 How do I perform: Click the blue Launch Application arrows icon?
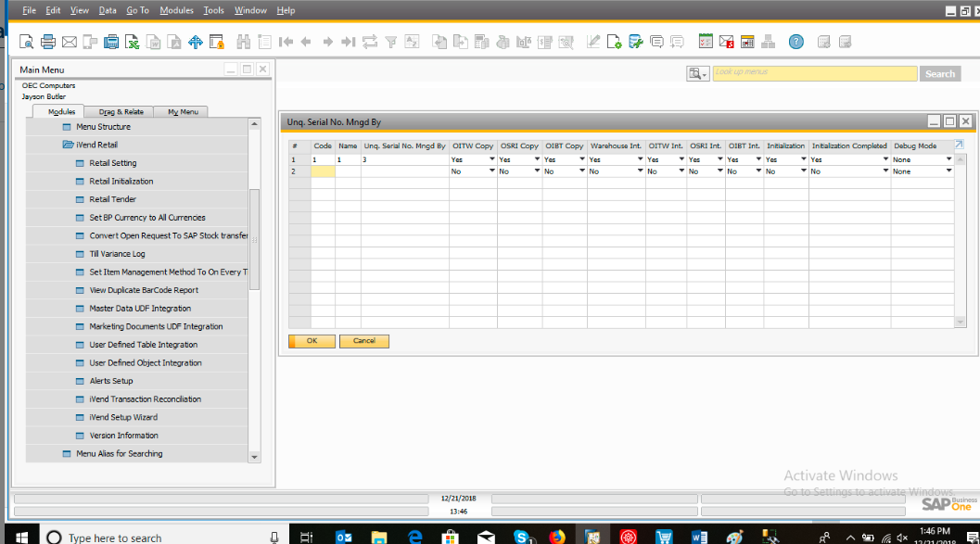(x=196, y=42)
